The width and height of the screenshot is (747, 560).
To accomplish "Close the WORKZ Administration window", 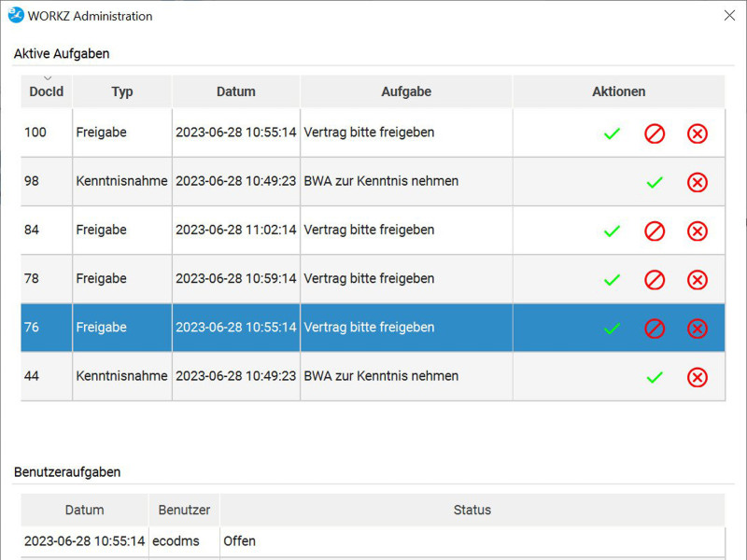I will click(729, 15).
